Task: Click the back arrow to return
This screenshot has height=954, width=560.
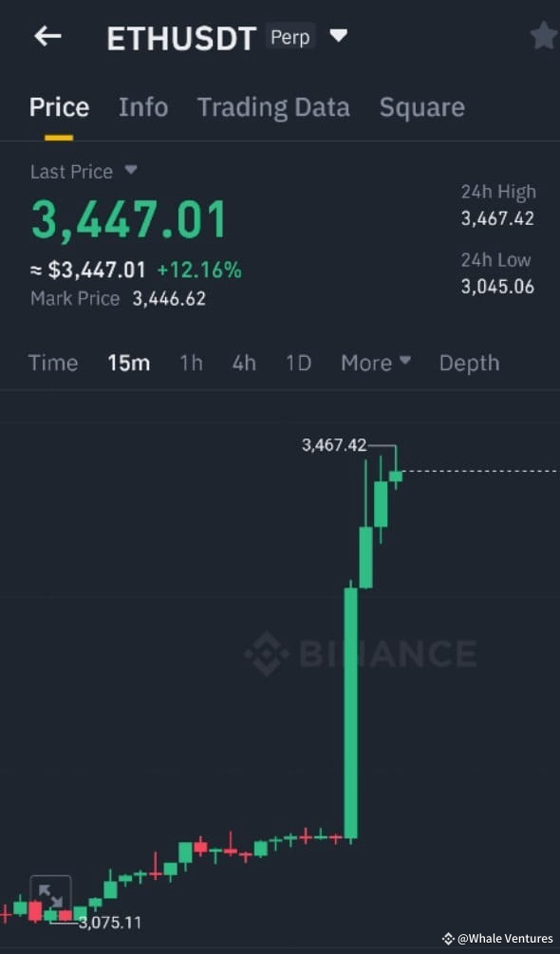Action: point(47,36)
